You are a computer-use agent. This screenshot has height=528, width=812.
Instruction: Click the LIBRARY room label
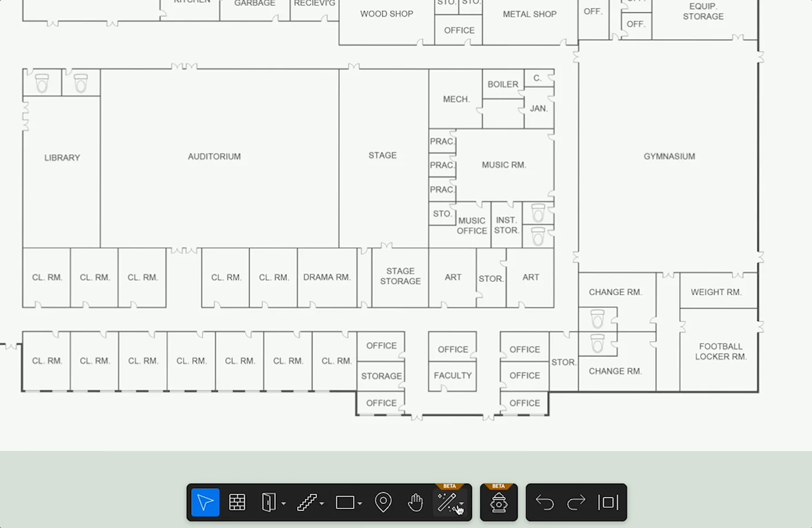62,157
